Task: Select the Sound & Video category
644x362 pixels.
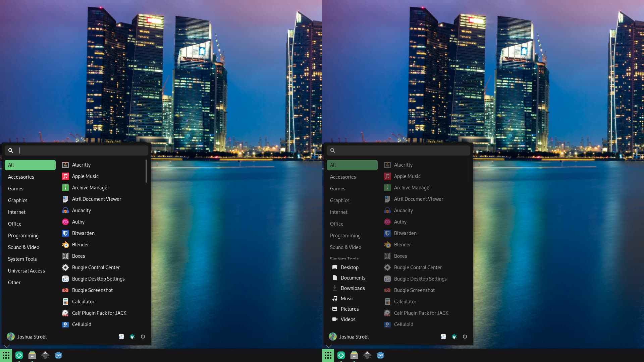Action: [23, 247]
